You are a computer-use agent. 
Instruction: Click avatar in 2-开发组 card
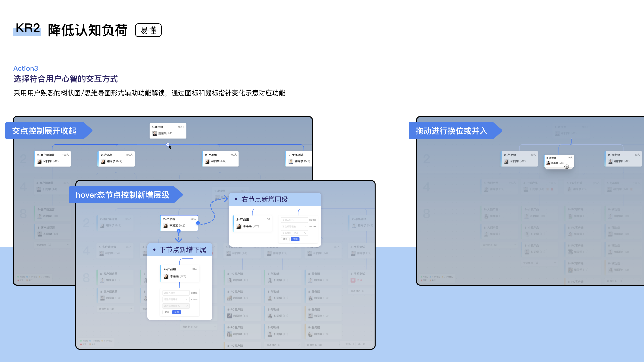tap(610, 161)
